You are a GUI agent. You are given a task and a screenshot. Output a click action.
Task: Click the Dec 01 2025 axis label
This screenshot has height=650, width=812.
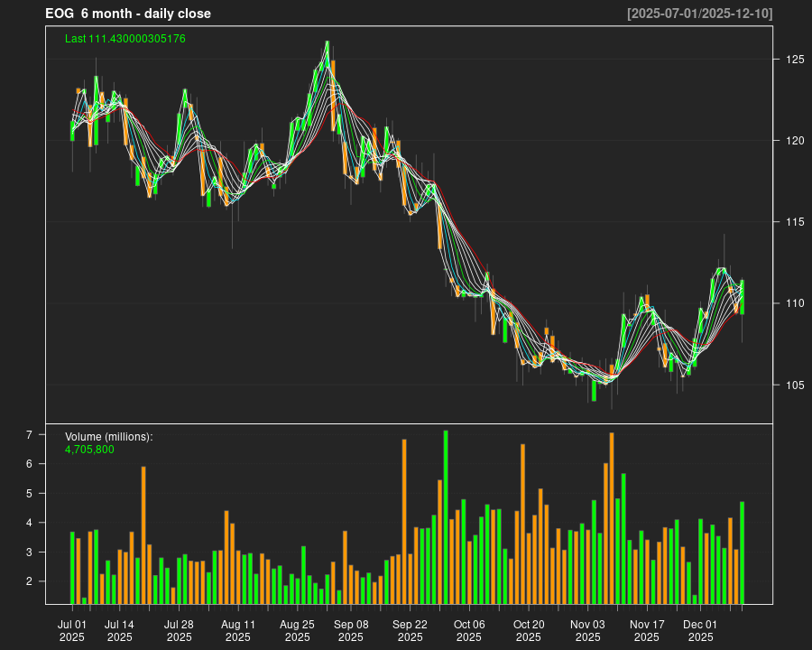pos(700,630)
